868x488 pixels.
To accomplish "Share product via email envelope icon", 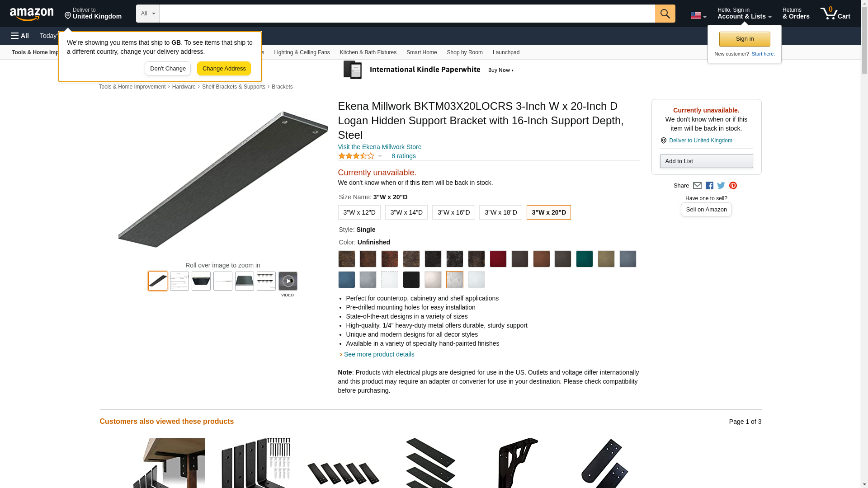I will [697, 186].
